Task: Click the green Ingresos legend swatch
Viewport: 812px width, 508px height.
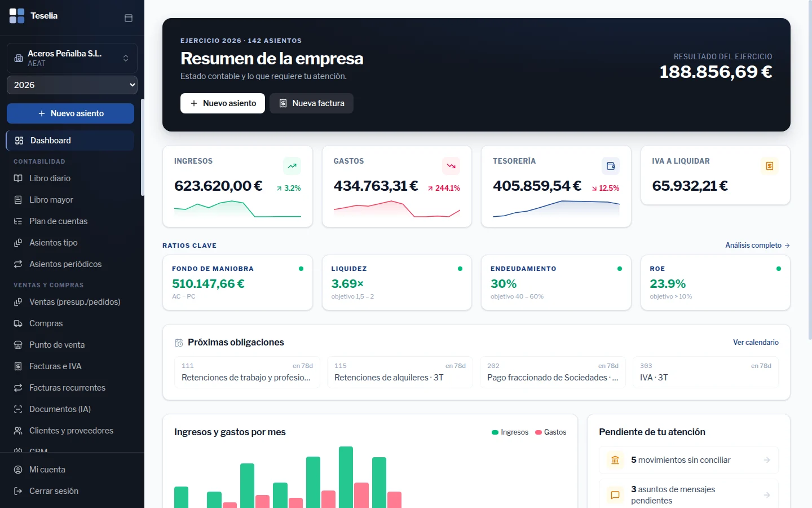Action: click(495, 432)
